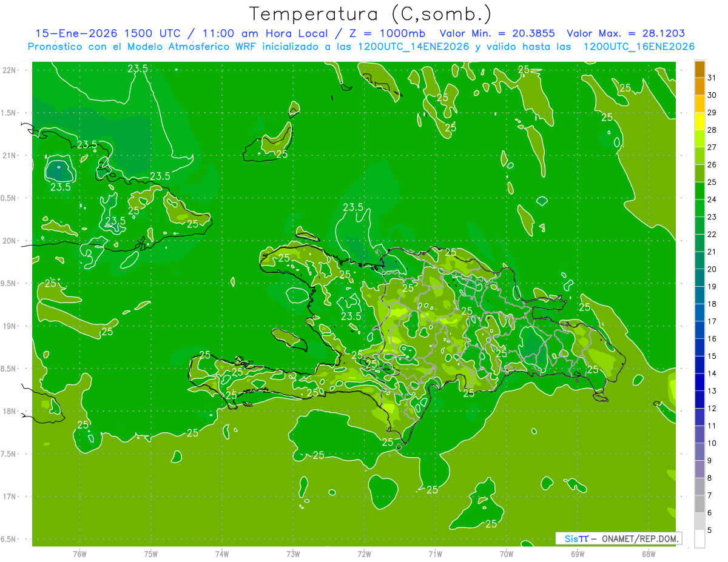
Task: Select 'Valor Min. = 20.3855' in the header
Action: click(497, 34)
